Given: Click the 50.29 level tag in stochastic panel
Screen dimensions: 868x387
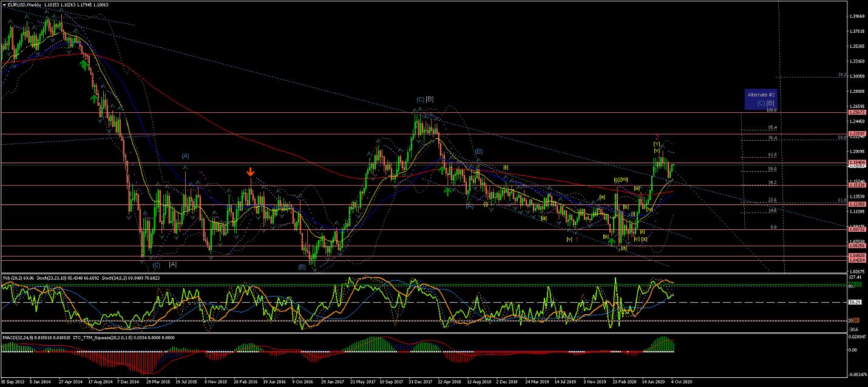Looking at the screenshot, I should click(855, 302).
